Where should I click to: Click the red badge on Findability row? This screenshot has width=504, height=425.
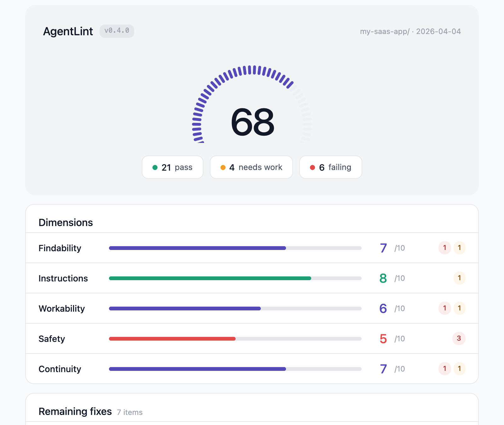(444, 248)
